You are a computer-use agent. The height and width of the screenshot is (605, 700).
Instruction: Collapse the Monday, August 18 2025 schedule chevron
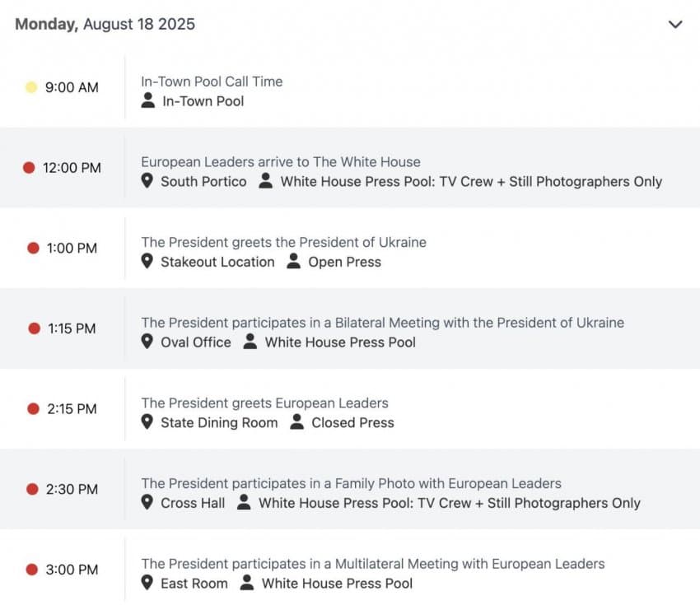click(x=675, y=24)
